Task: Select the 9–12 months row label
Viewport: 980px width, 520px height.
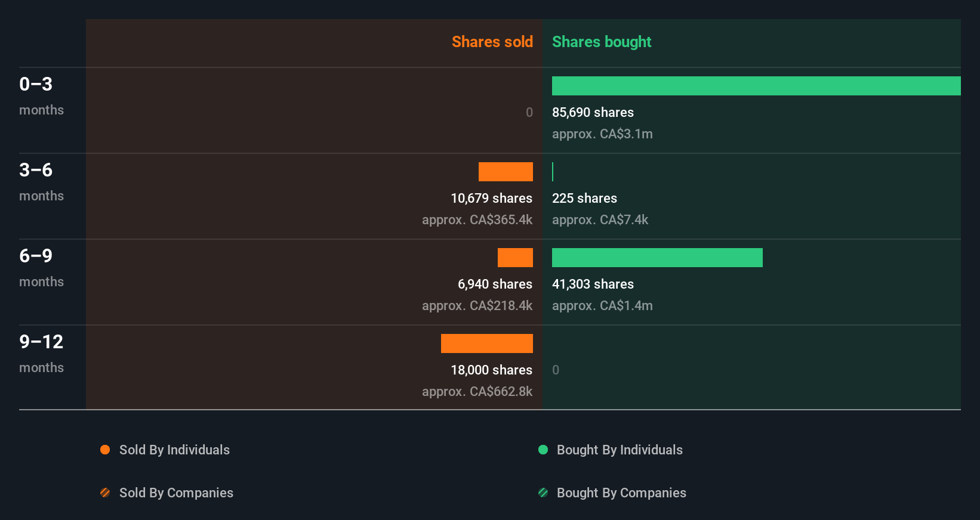Action: 41,353
